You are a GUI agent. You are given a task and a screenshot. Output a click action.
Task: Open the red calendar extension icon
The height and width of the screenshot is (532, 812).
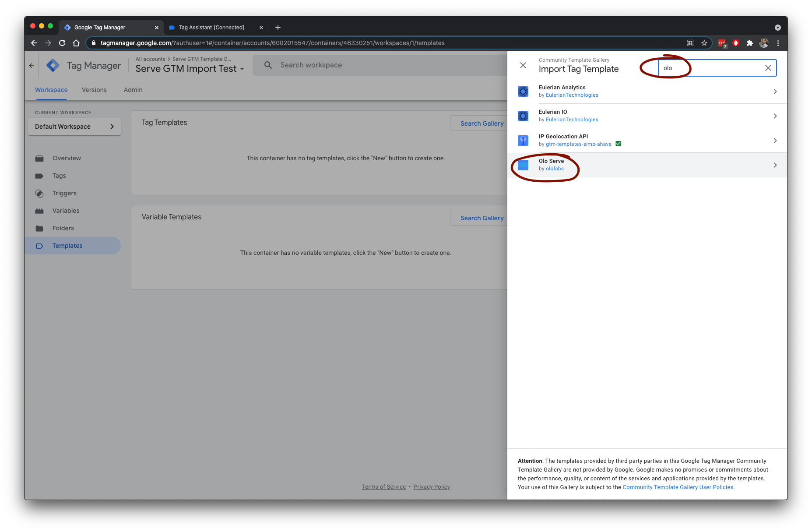[x=722, y=43]
